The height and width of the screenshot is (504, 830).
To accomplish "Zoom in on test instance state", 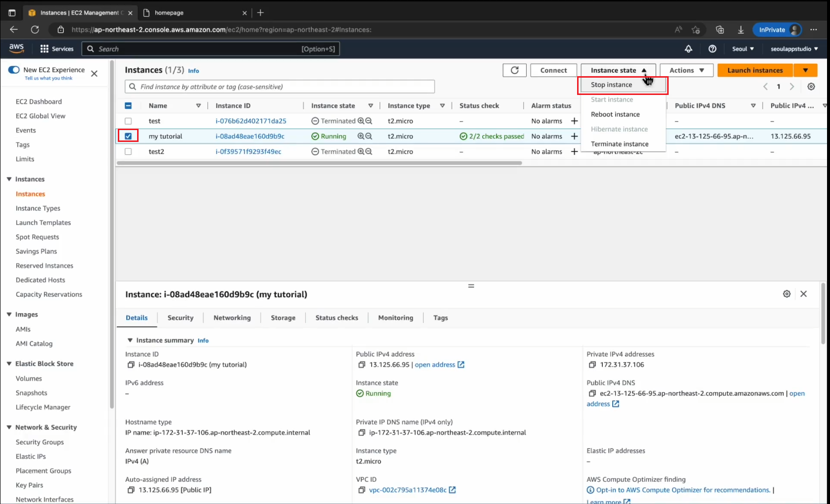I will pyautogui.click(x=361, y=121).
